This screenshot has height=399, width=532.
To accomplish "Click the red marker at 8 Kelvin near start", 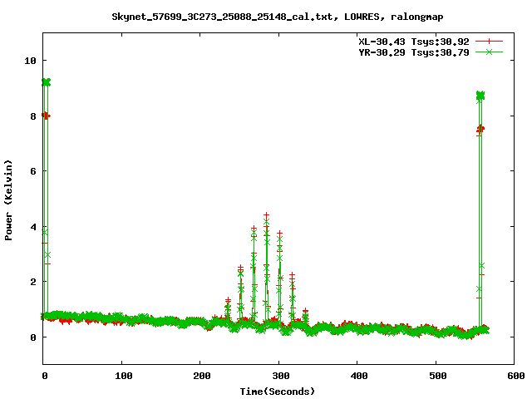I will [46, 116].
